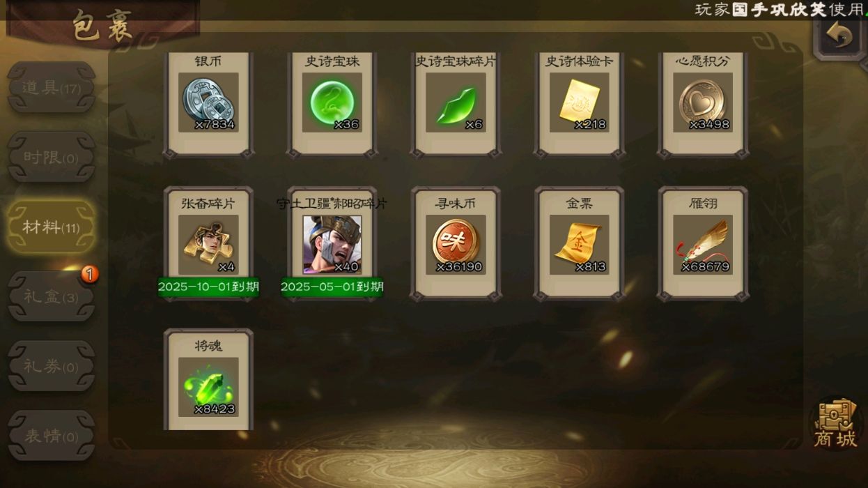Switch to the 道具(17) tab
Image resolution: width=868 pixels, height=488 pixels.
(51, 88)
